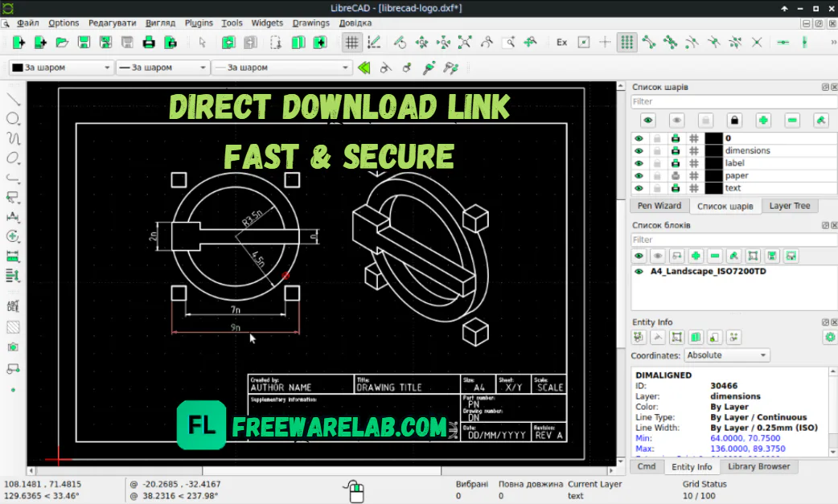838x504 pixels.
Task: Open the Редагувати menu
Action: [113, 23]
